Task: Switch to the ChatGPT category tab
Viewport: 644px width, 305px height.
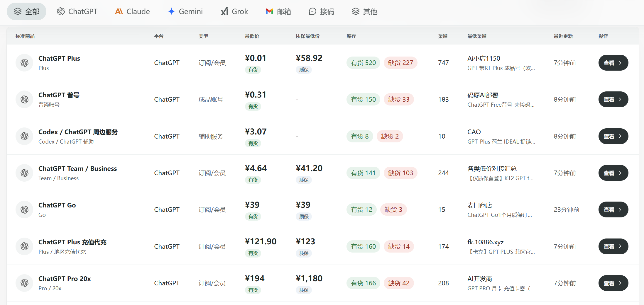Action: point(77,11)
